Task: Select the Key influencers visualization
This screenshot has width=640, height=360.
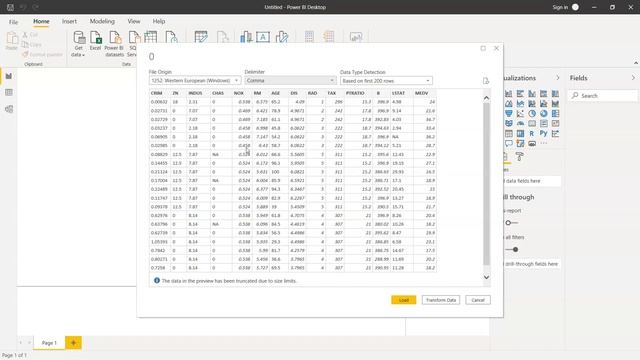Action: pos(555,133)
